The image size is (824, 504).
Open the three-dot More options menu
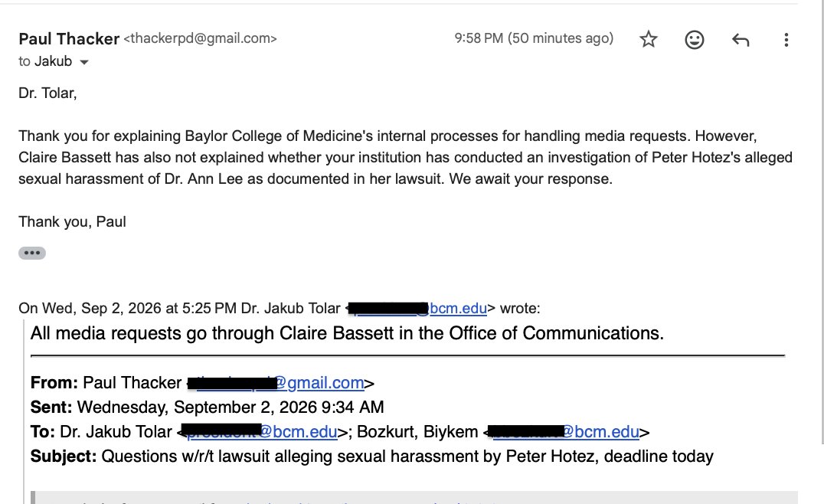pyautogui.click(x=786, y=39)
